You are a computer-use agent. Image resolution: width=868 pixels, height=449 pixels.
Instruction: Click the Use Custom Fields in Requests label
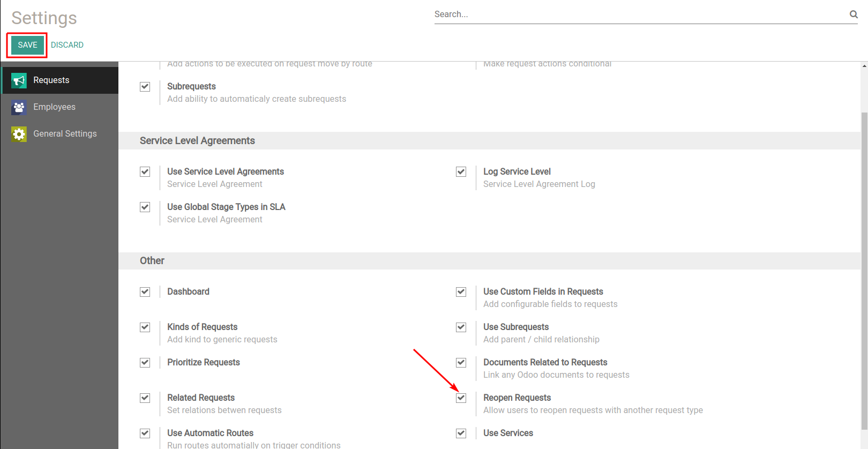click(x=543, y=291)
